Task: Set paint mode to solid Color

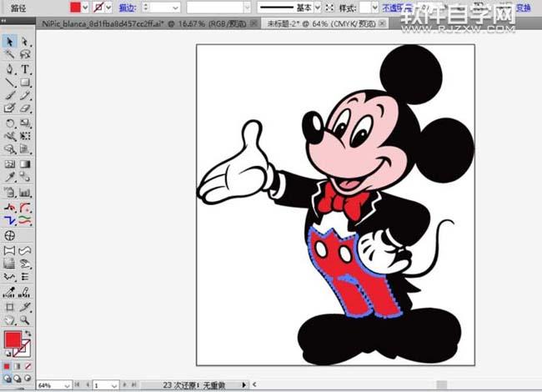Action: point(7,366)
